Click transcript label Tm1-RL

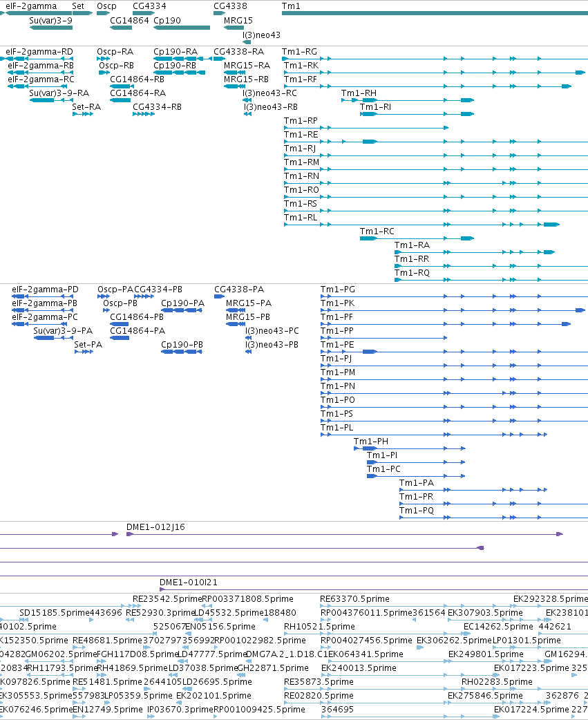(301, 217)
